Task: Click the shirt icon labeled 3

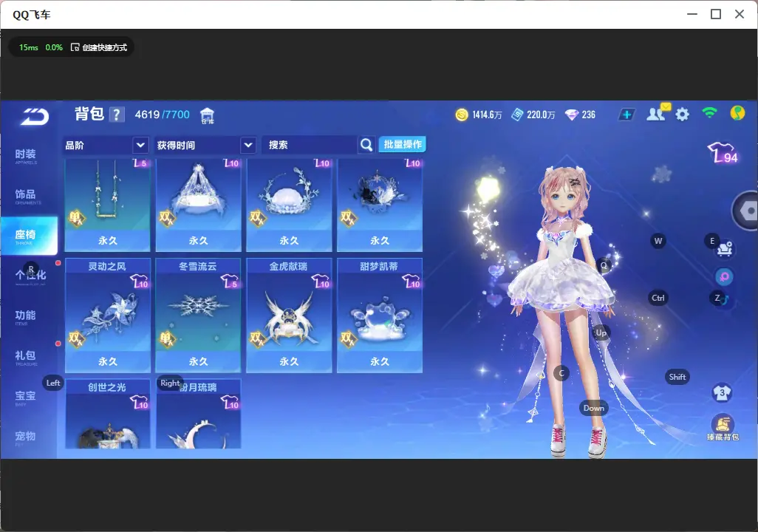Action: point(722,392)
